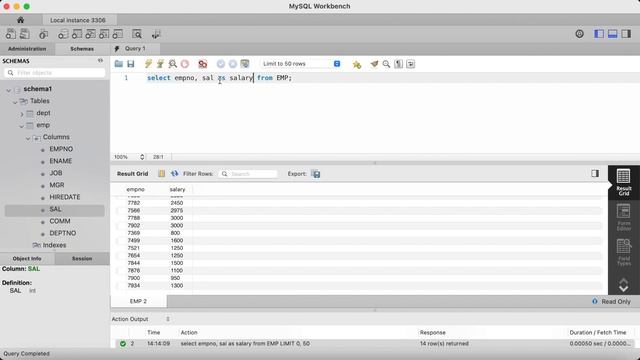Click the Filter Rows search field

[248, 174]
